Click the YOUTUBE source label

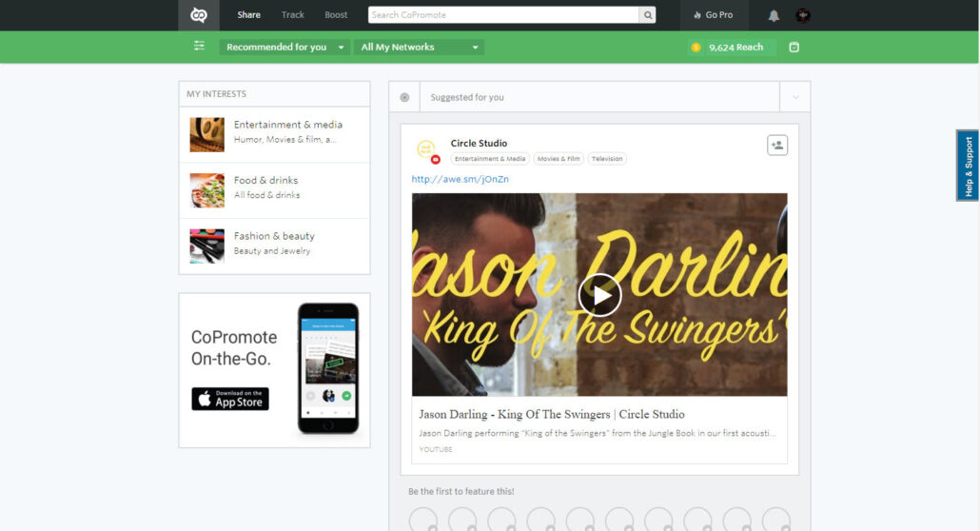[436, 449]
